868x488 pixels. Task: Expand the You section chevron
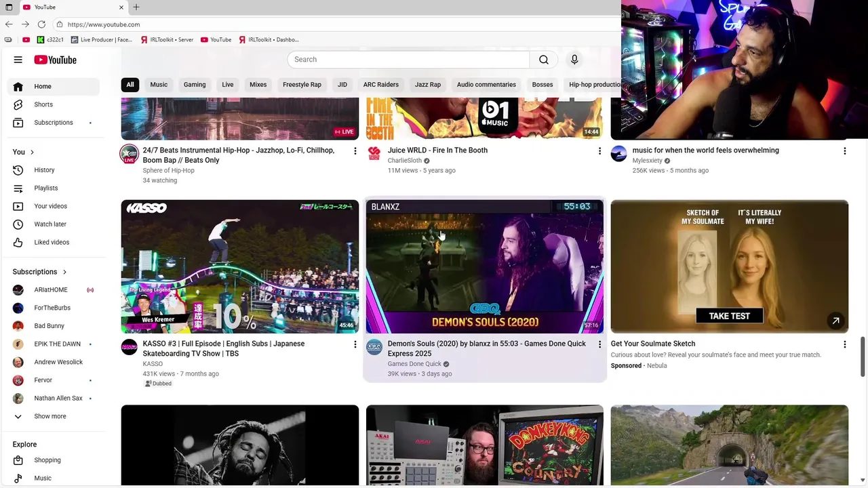[x=32, y=152]
